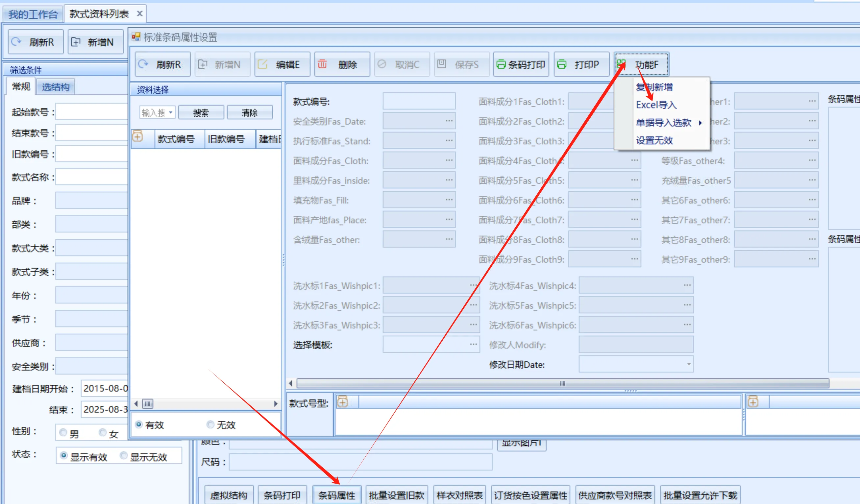Click the 打印P printer icon
Screen dimensions: 860x504
pyautogui.click(x=561, y=64)
